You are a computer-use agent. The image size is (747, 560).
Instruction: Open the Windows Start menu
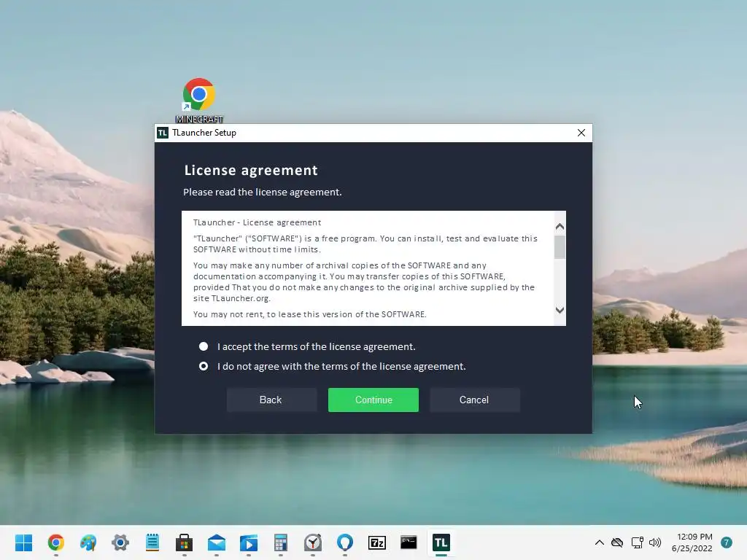tap(24, 542)
